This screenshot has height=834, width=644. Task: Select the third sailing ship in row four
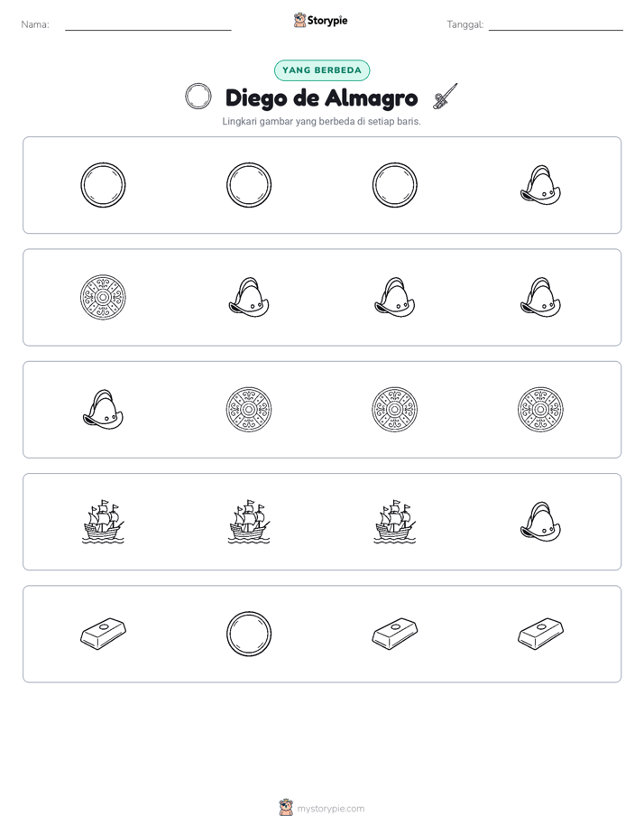point(395,522)
